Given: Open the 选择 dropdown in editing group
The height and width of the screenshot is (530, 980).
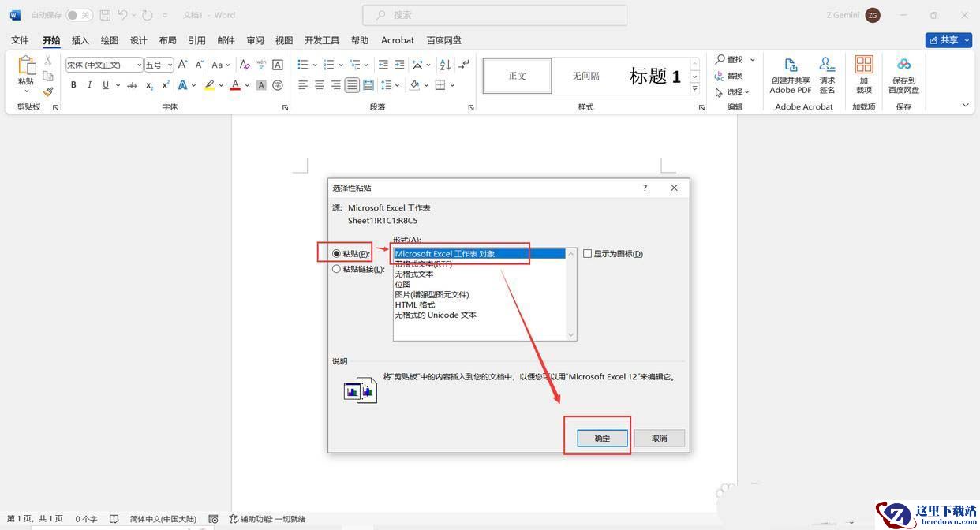Looking at the screenshot, I should click(732, 91).
